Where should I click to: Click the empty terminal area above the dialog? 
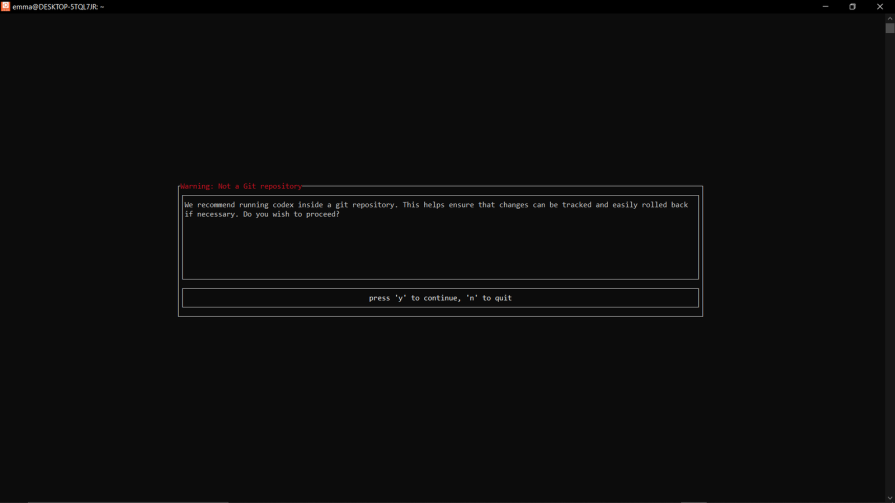pos(440,100)
